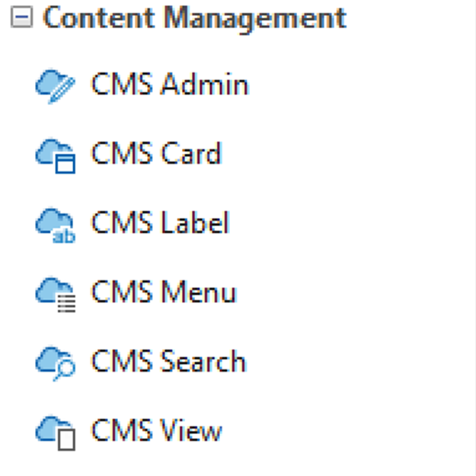The height and width of the screenshot is (476, 476).
Task: Select the CMS Admin text label
Action: pos(170,84)
